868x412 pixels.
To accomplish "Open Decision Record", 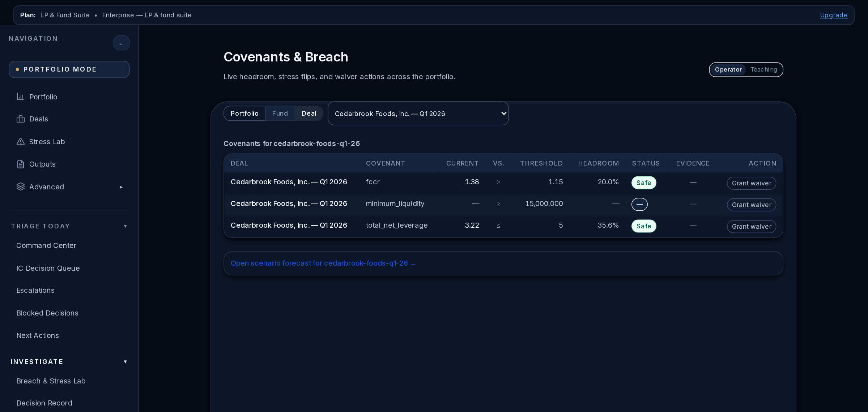I will coord(44,403).
